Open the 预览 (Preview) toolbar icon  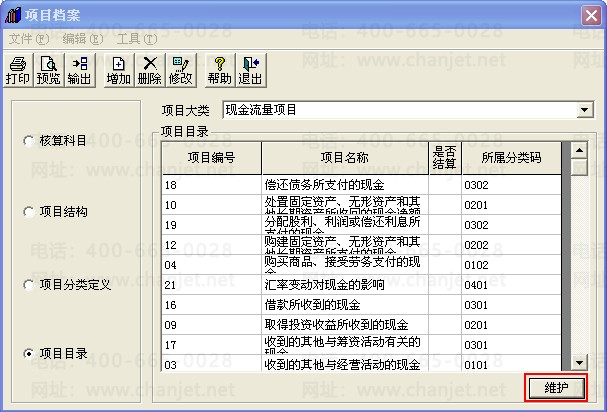pos(49,70)
